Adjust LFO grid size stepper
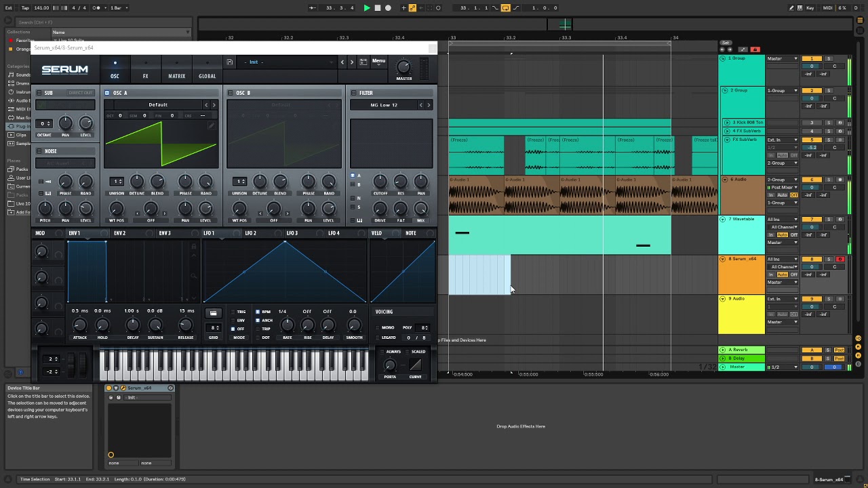The image size is (868, 488). pyautogui.click(x=214, y=328)
